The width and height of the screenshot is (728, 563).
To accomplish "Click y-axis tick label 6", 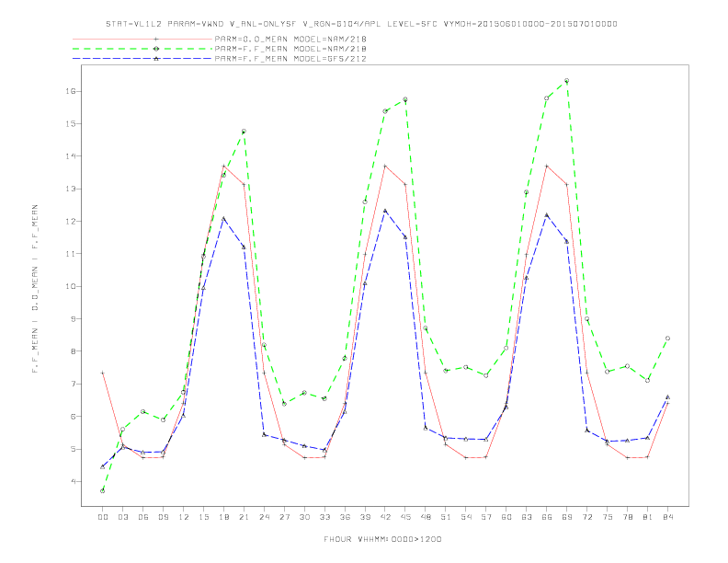I will [x=73, y=416].
